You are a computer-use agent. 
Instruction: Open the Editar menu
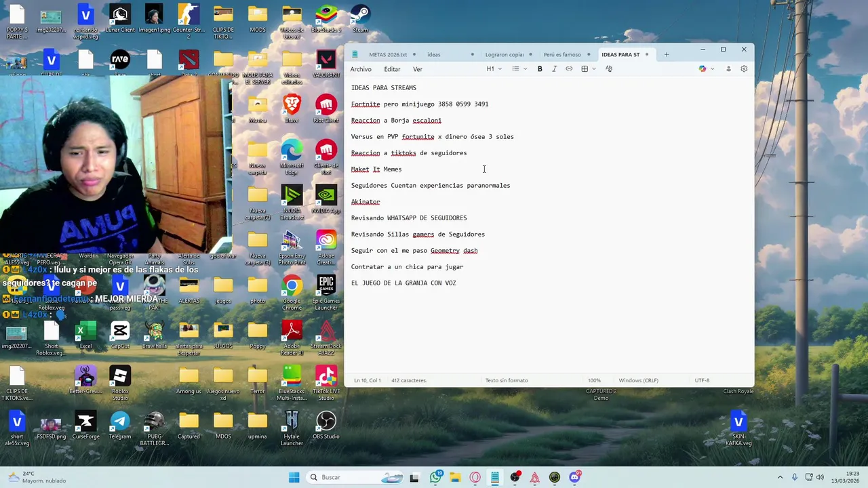click(392, 69)
